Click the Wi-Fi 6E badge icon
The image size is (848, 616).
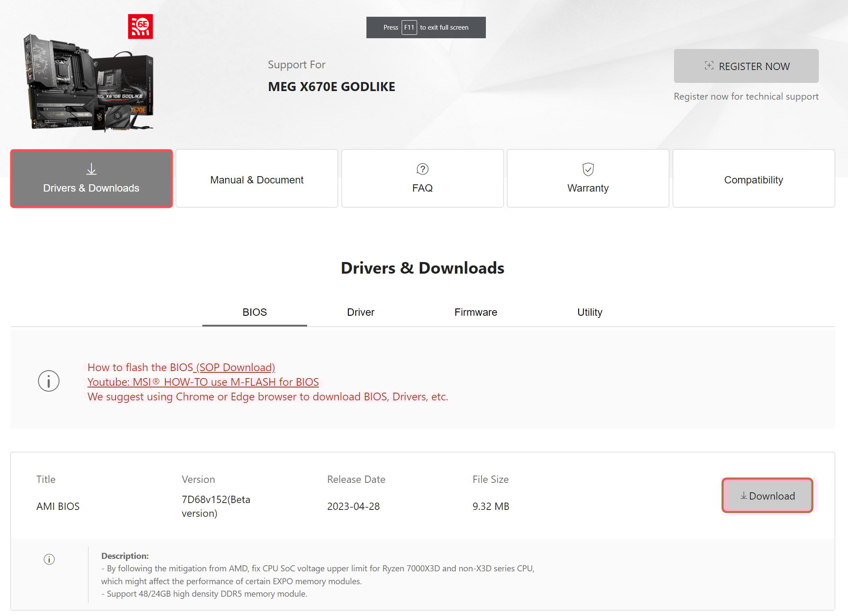point(140,27)
